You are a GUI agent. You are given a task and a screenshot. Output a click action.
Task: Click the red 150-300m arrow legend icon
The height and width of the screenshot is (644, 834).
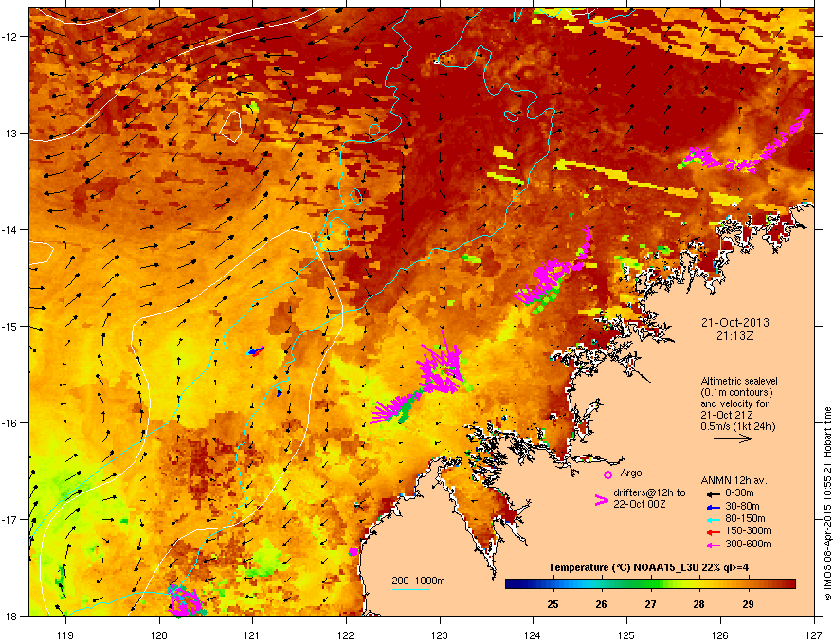pos(713,531)
